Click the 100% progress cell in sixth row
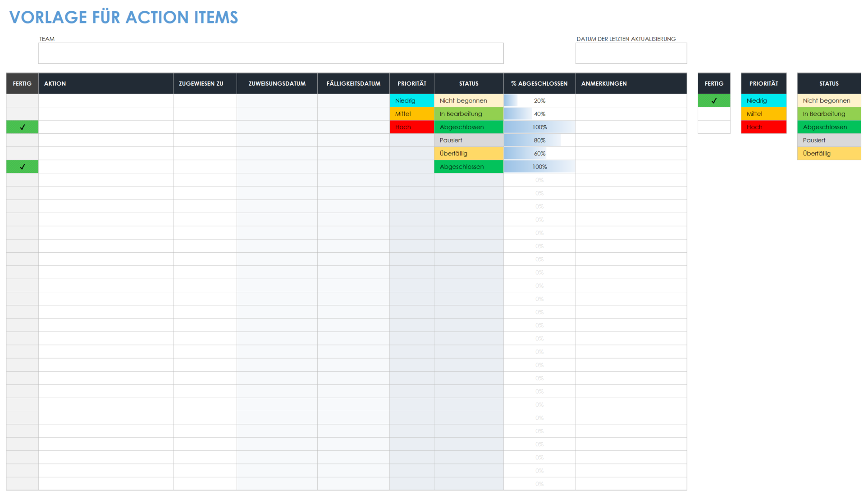 click(x=539, y=167)
